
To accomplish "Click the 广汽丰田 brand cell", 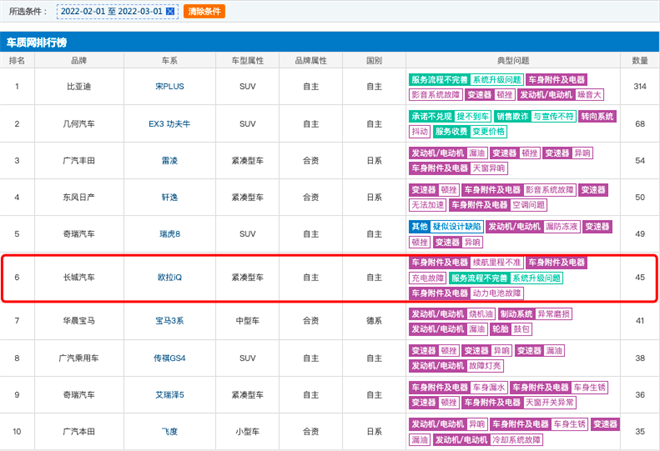I will point(79,160).
